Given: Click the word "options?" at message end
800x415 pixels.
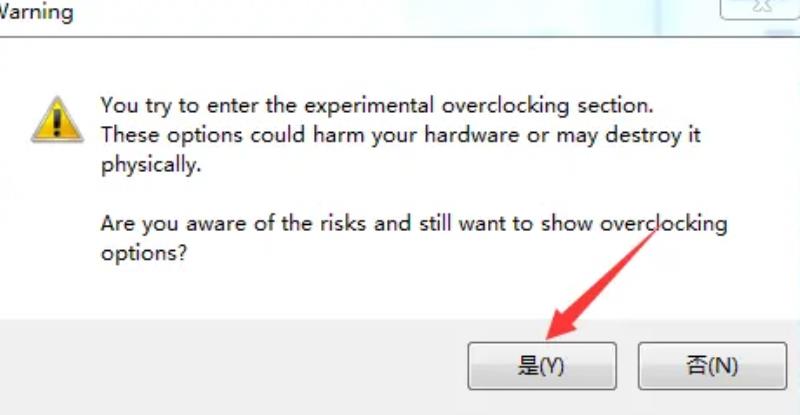Looking at the screenshot, I should click(x=144, y=253).
